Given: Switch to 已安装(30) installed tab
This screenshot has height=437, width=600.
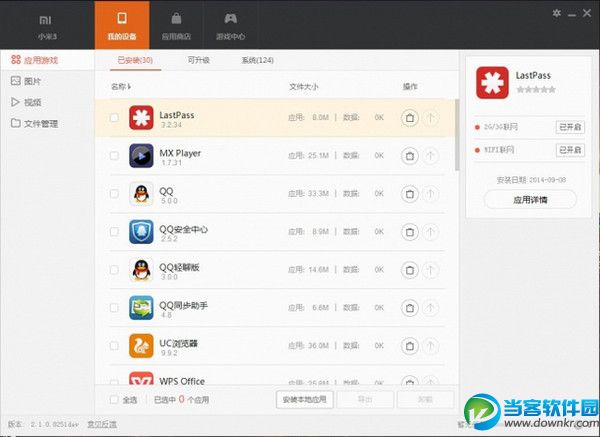Looking at the screenshot, I should pos(135,60).
